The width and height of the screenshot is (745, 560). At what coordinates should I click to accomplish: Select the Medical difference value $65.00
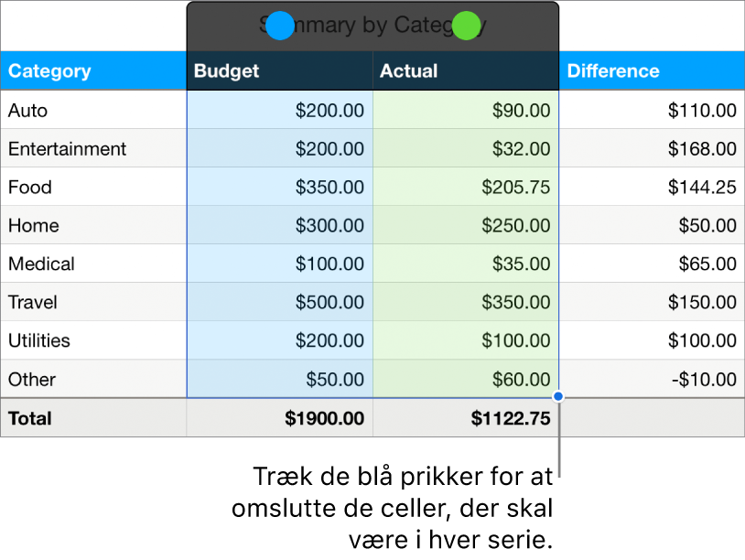coord(707,264)
